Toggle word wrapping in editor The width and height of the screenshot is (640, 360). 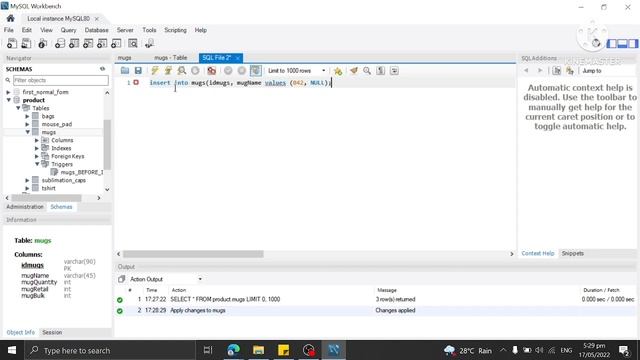point(394,71)
